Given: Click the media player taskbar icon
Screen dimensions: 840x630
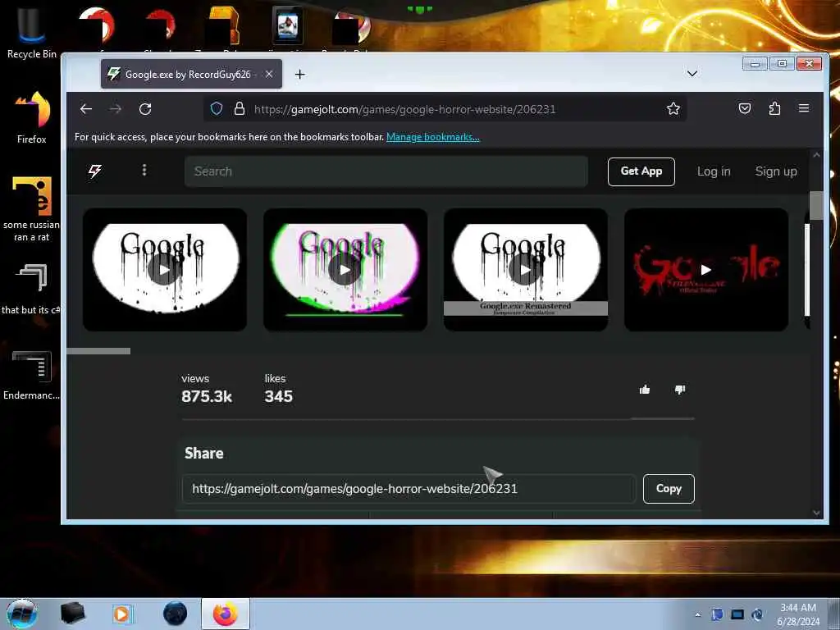Looking at the screenshot, I should [121, 614].
